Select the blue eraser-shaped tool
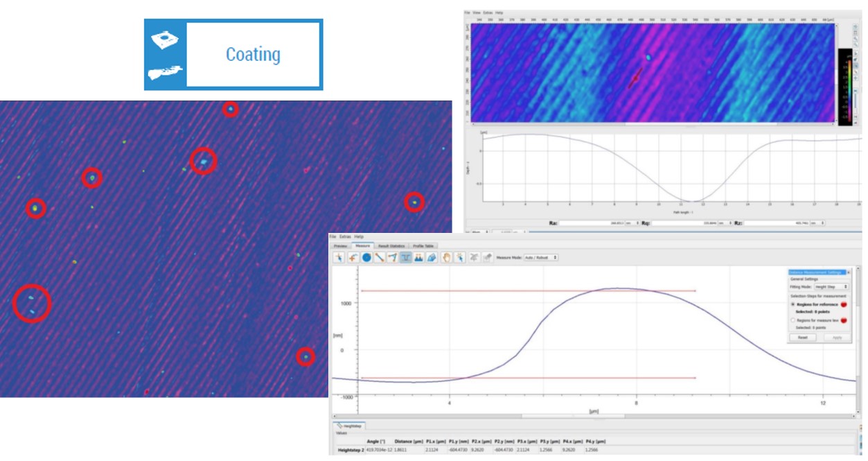The image size is (868, 461). 432,257
